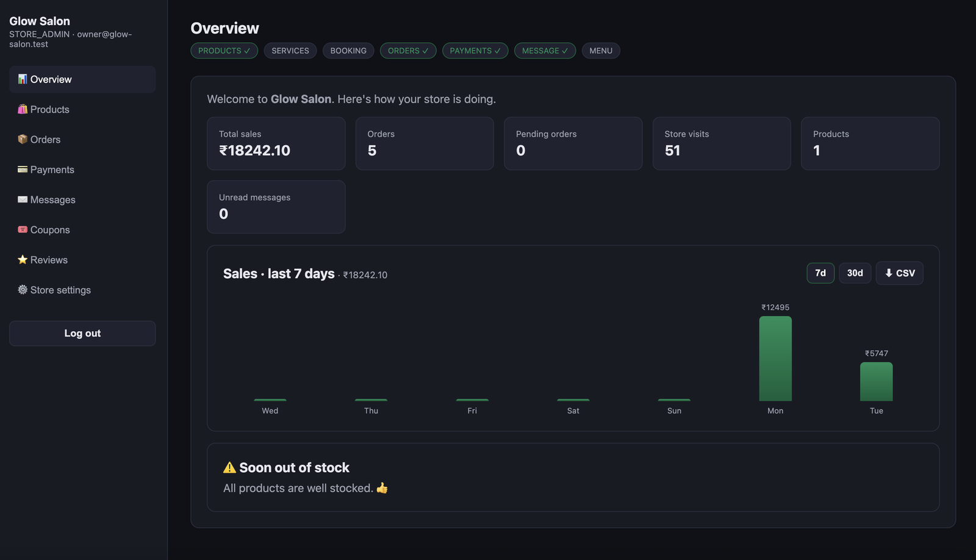Click the Messages envelope icon
The height and width of the screenshot is (560, 976).
tap(23, 199)
